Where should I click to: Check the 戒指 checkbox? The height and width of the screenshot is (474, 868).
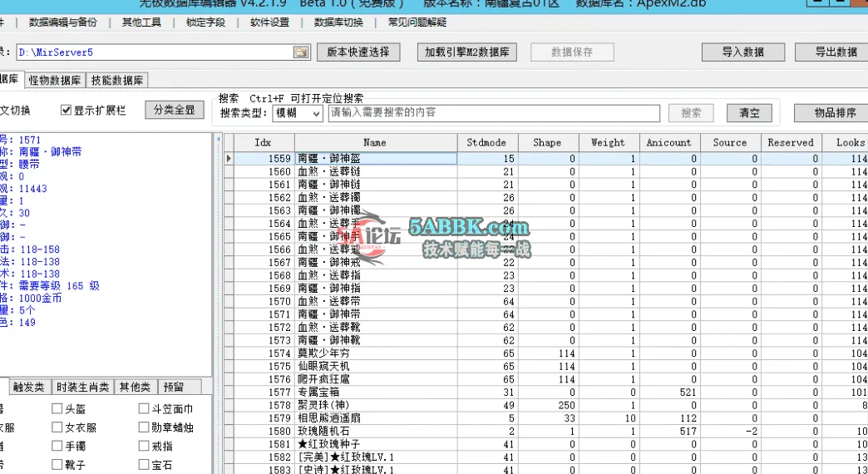[144, 446]
